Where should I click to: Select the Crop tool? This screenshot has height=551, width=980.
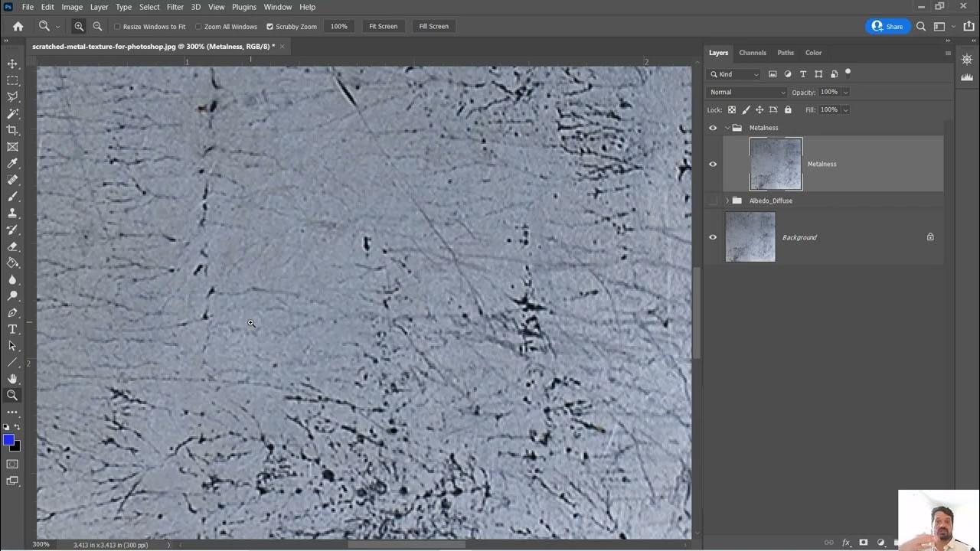12,130
